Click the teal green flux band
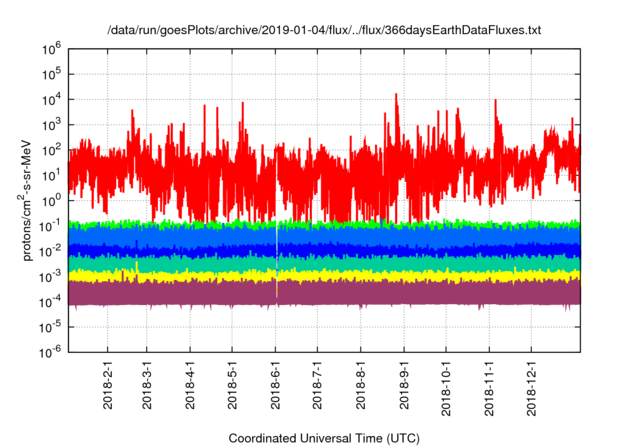Viewport: 640px width, 448px height. [x=324, y=264]
